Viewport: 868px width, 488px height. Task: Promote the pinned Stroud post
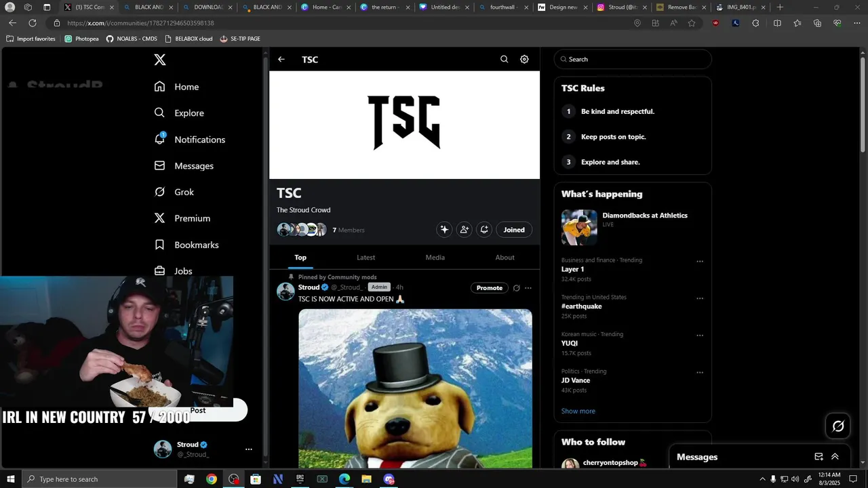coord(490,288)
